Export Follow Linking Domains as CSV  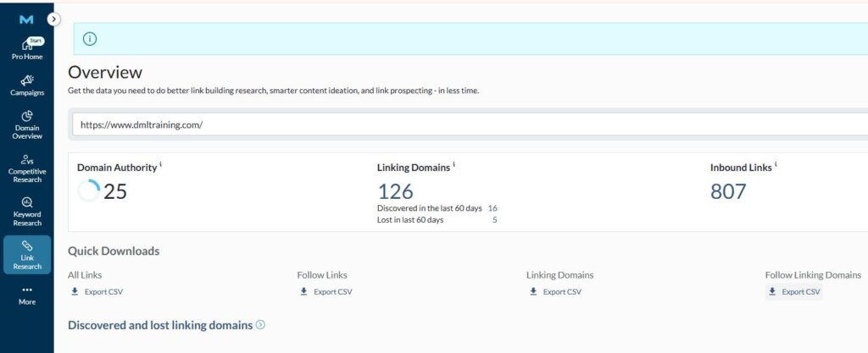pyautogui.click(x=793, y=292)
